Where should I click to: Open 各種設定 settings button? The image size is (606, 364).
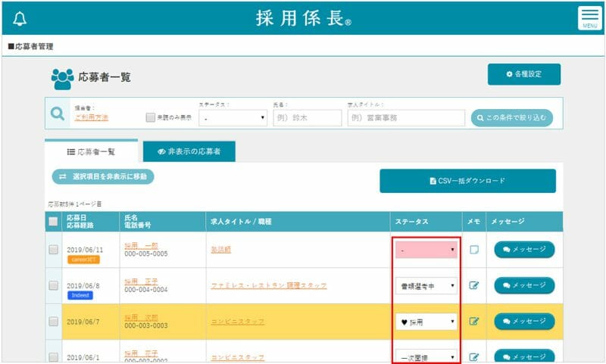(524, 74)
